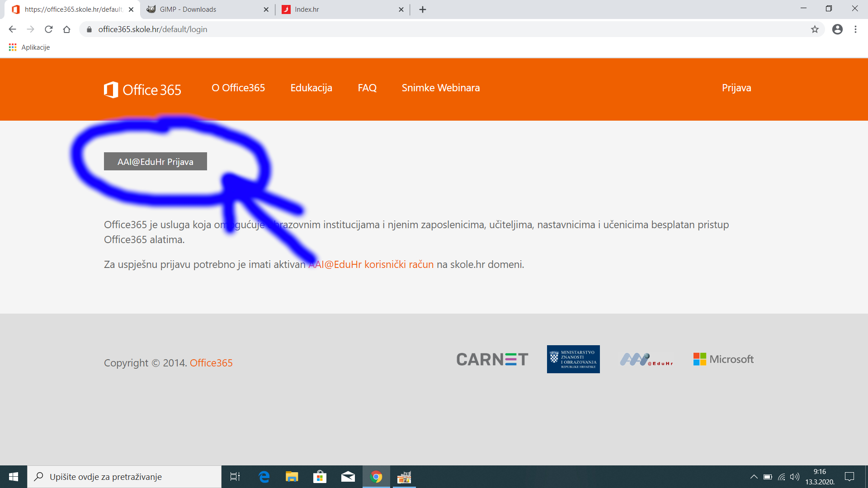Viewport: 868px width, 488px height.
Task: Show hidden system tray icons
Action: [754, 477]
